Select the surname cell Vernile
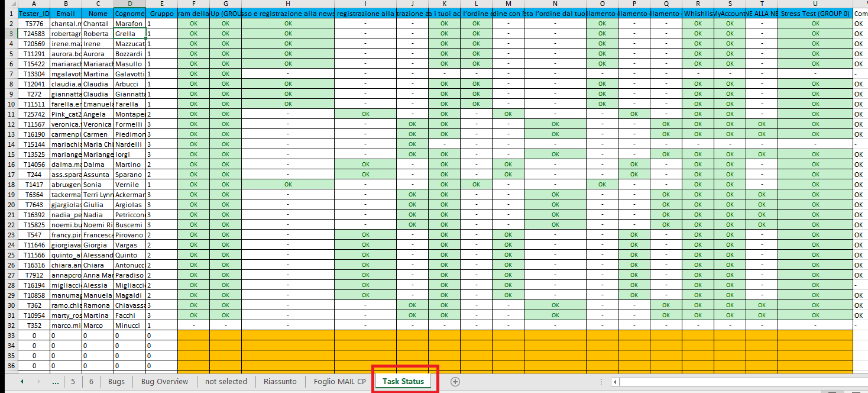This screenshot has width=868, height=393. tap(129, 184)
